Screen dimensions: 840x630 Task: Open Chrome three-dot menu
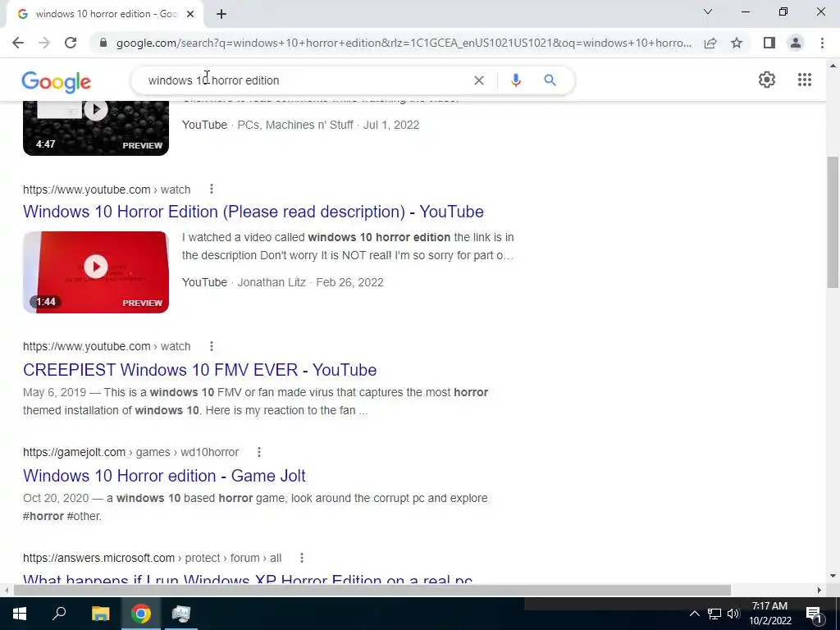point(822,43)
